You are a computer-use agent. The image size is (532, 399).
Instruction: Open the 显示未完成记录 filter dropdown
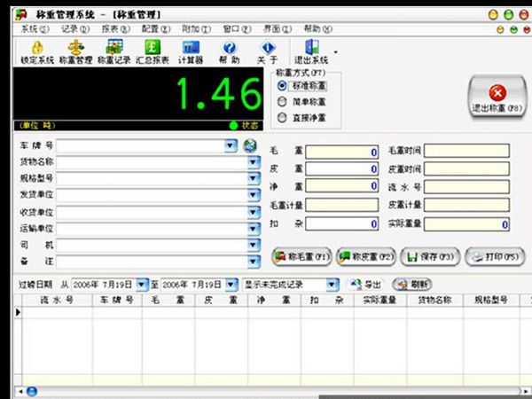[x=332, y=285]
